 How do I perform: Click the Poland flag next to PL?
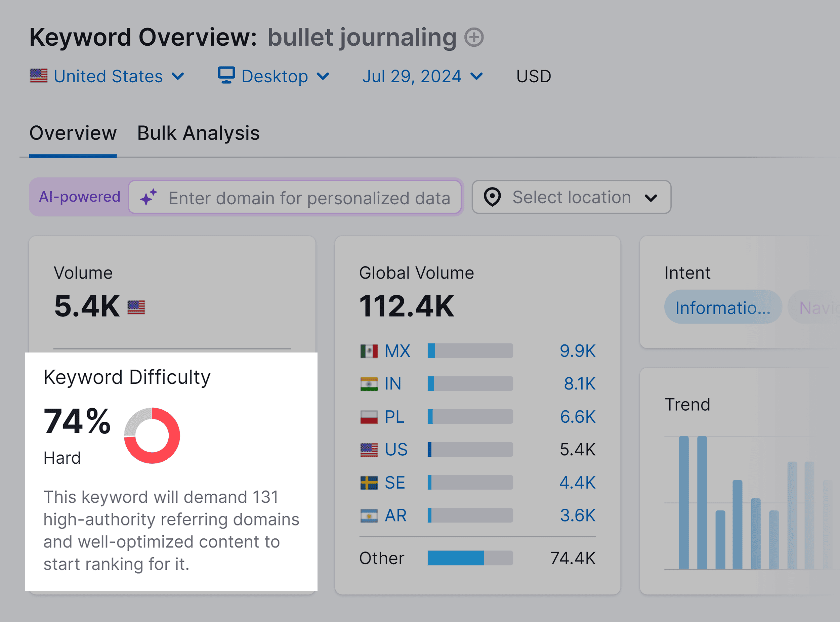coord(370,416)
